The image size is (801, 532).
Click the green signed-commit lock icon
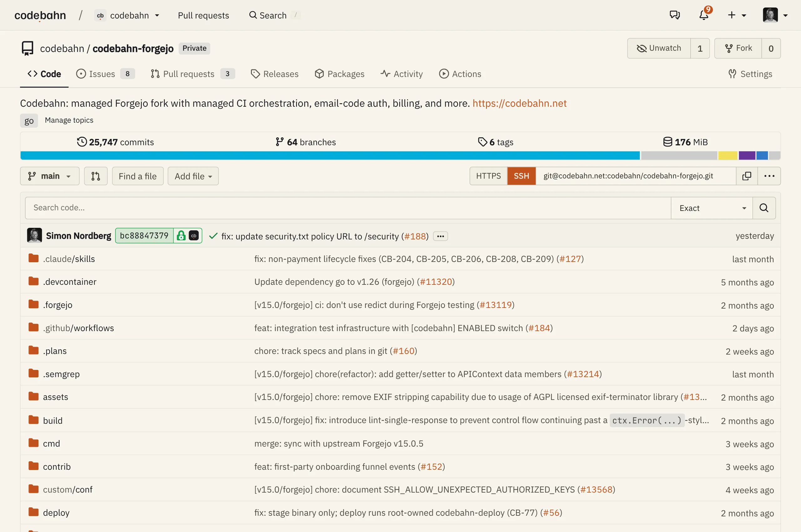[x=181, y=235]
